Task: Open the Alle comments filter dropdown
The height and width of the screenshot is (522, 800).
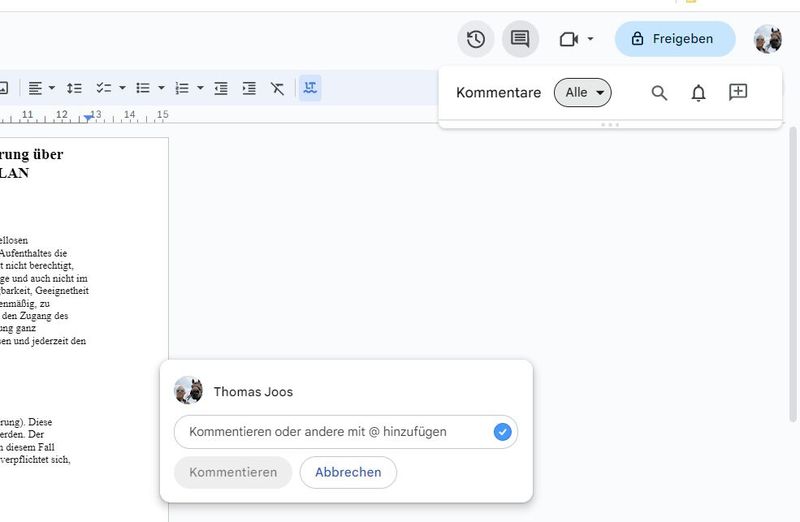Action: click(583, 92)
